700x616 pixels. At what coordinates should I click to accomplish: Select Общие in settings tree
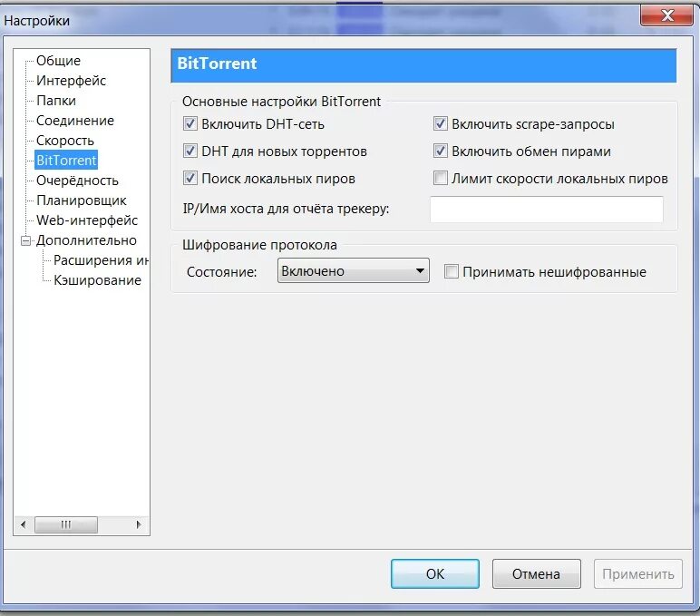tap(58, 60)
